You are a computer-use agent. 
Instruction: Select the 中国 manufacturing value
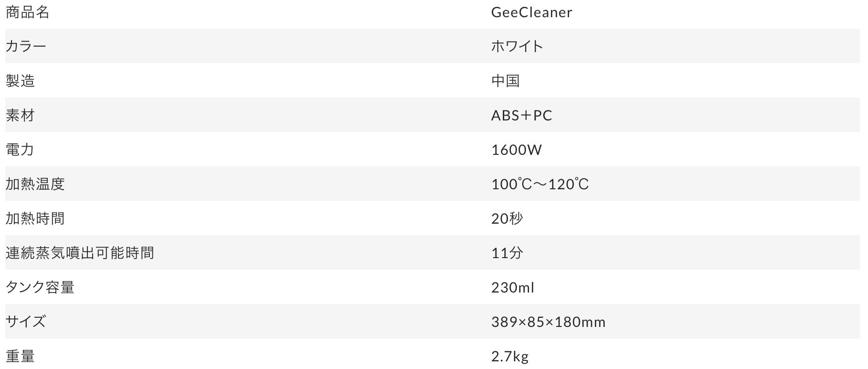pyautogui.click(x=505, y=81)
